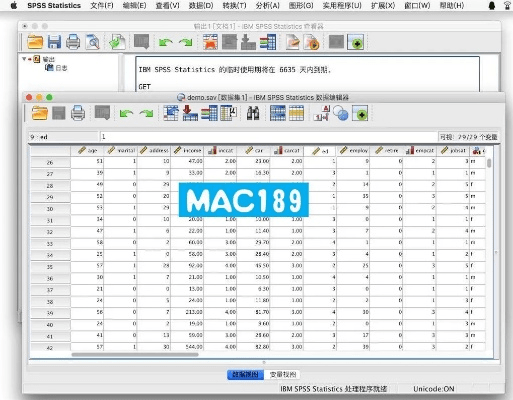Go to Data icon in the output viewer
The width and height of the screenshot is (513, 400).
(210, 42)
